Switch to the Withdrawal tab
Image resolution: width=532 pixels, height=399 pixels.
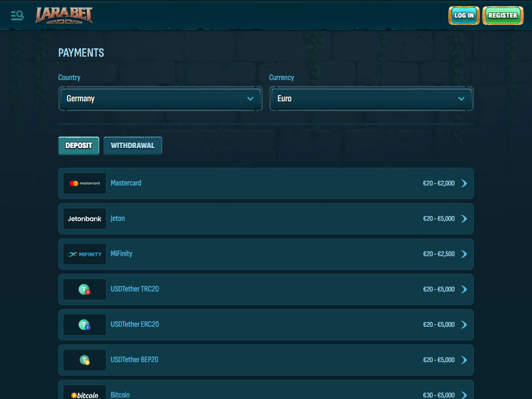132,146
